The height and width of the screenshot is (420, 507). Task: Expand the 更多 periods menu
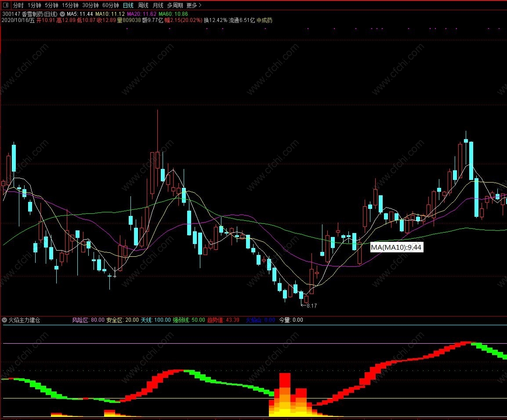tap(194, 5)
